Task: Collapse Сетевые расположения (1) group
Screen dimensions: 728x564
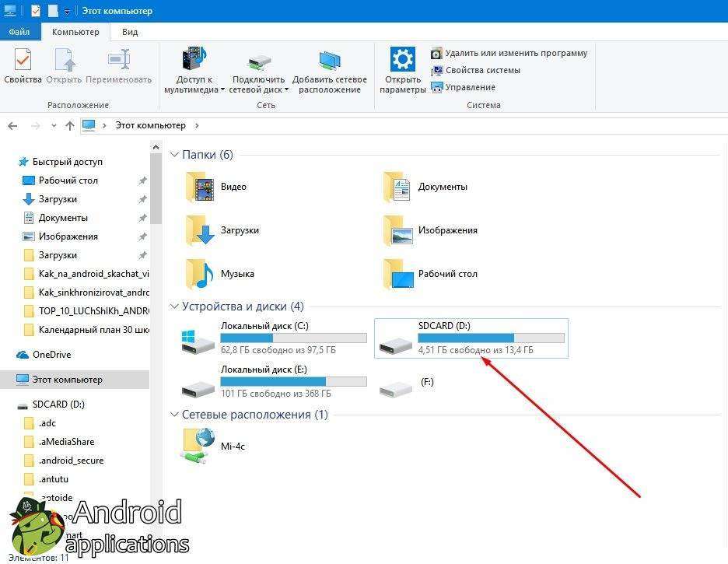Action: click(x=174, y=415)
